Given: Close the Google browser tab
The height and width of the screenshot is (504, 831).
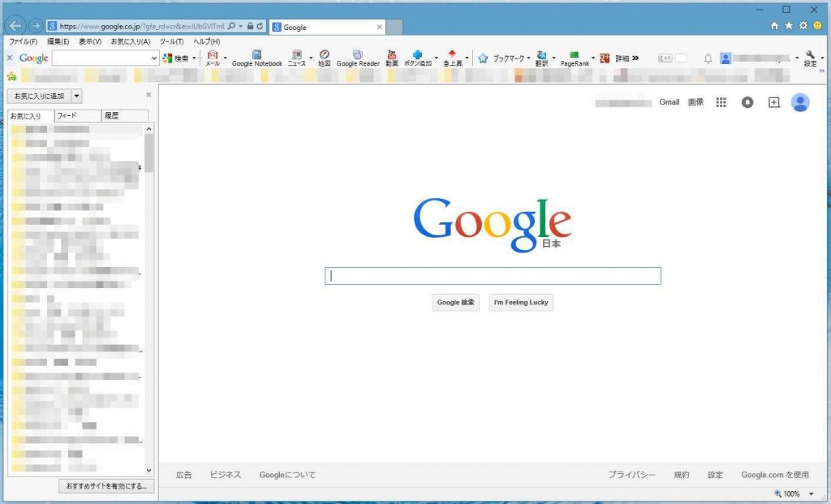Looking at the screenshot, I should [x=380, y=27].
